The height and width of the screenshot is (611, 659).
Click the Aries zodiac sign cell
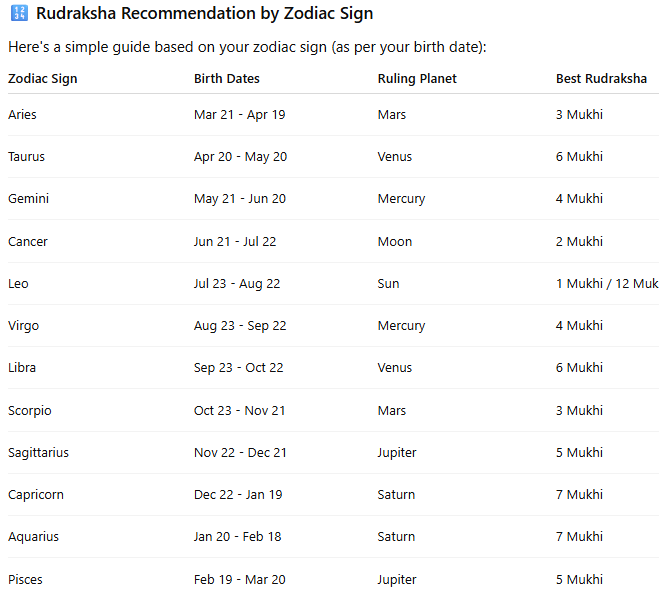pos(22,115)
